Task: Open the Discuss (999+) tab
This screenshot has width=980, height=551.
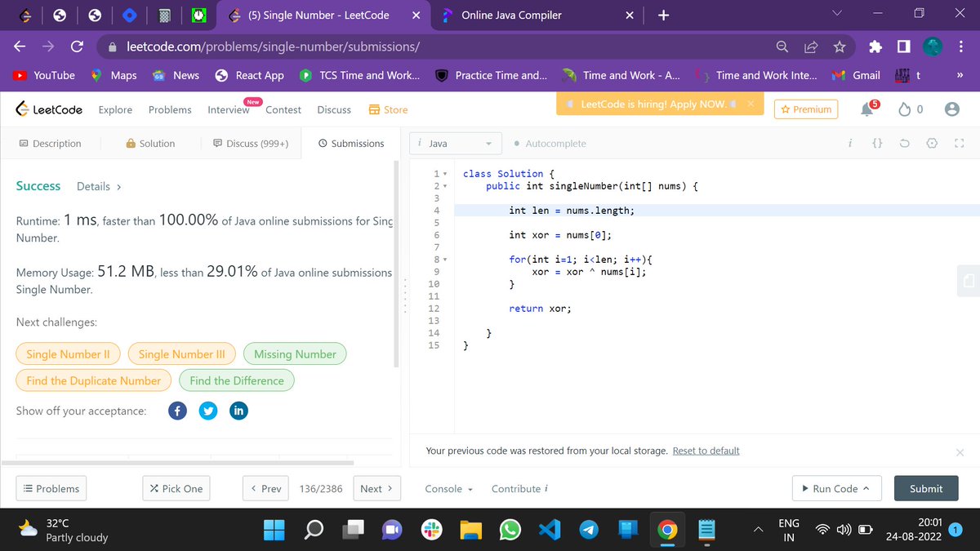Action: [x=250, y=143]
